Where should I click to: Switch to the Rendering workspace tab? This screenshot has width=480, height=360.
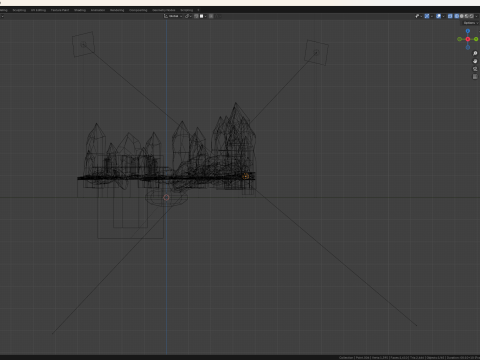117,10
